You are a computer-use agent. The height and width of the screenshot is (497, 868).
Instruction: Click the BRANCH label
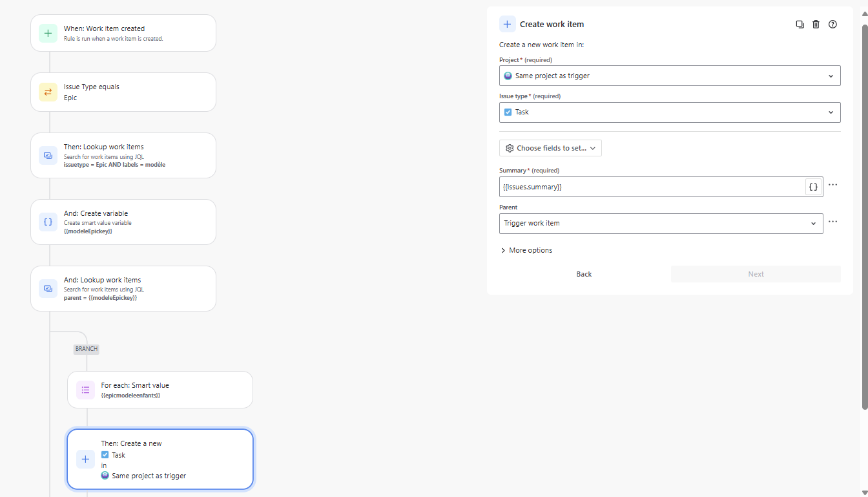click(x=87, y=349)
